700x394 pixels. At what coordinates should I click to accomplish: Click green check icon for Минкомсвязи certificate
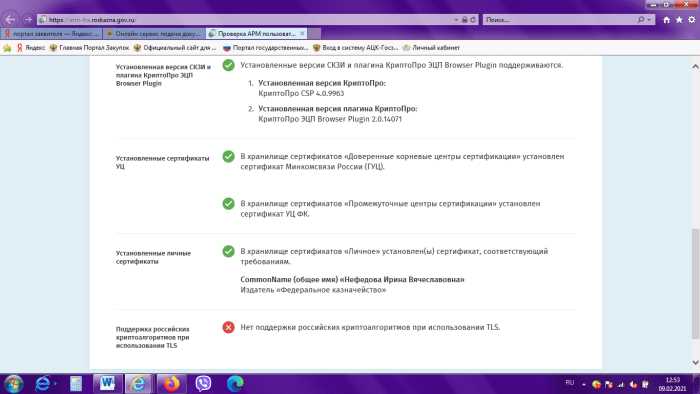[x=229, y=157]
